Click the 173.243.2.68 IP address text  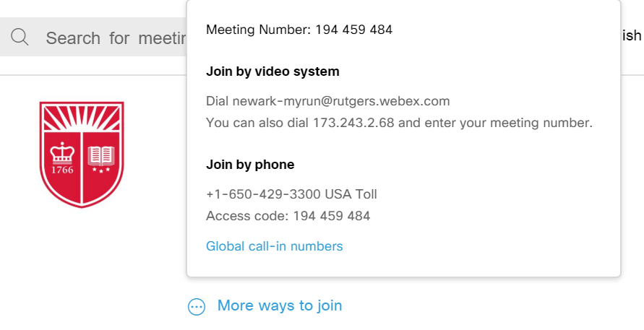tap(353, 123)
